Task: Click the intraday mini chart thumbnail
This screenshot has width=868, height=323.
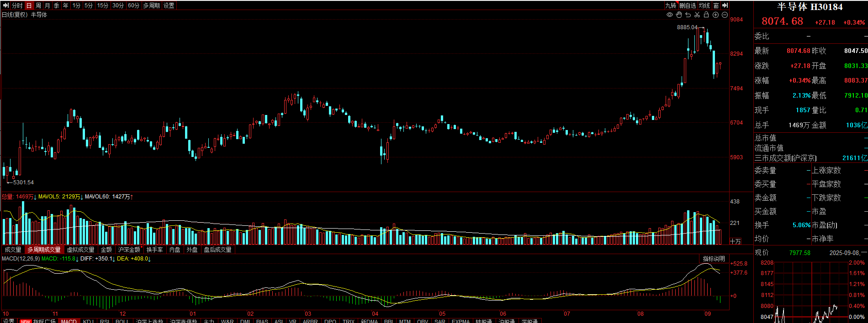Action: (x=811, y=292)
